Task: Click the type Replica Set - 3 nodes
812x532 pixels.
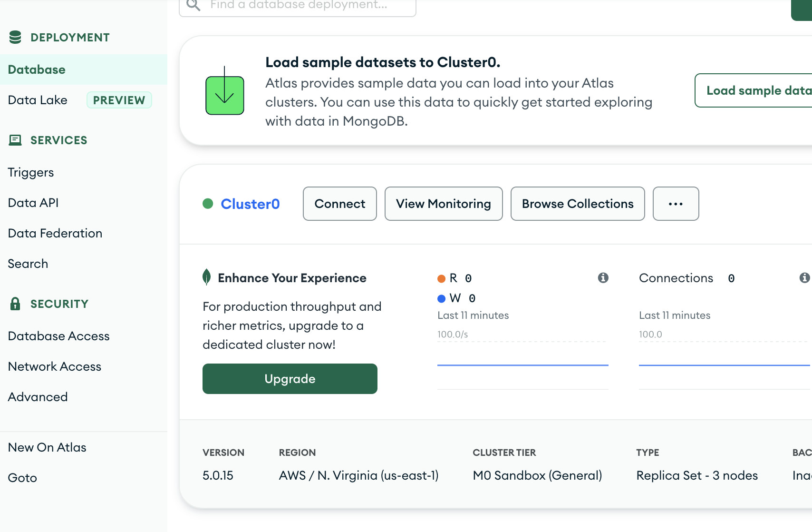Action: coord(697,475)
